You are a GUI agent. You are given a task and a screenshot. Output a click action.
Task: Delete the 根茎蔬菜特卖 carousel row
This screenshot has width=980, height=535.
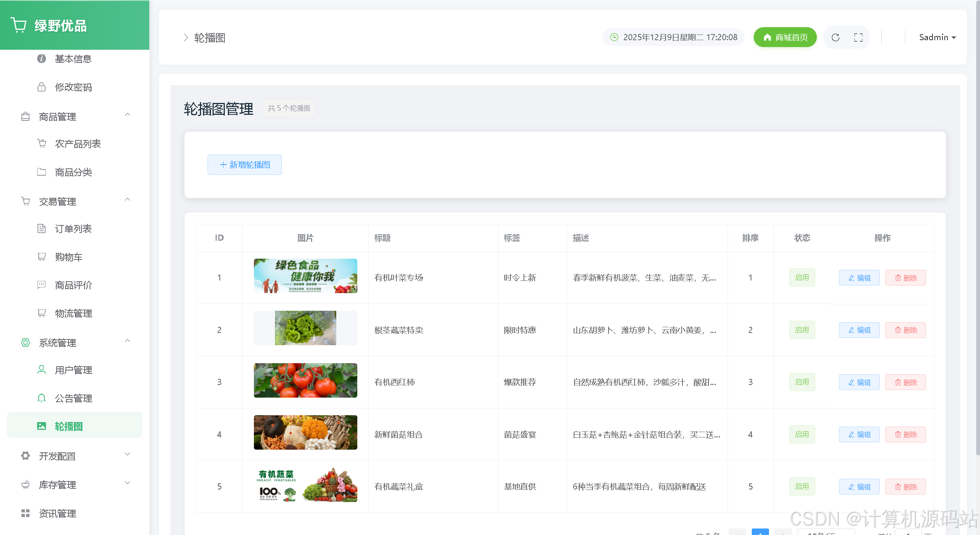[x=905, y=330]
